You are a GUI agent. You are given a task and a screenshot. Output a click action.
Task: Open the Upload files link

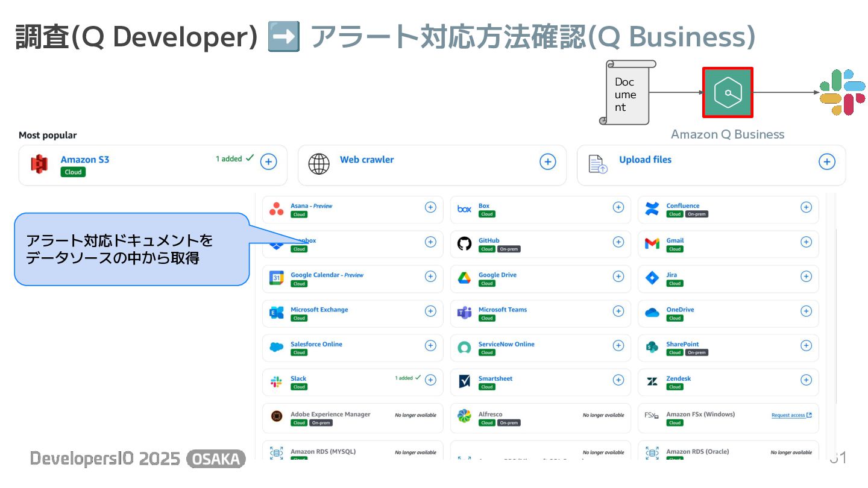tap(645, 160)
